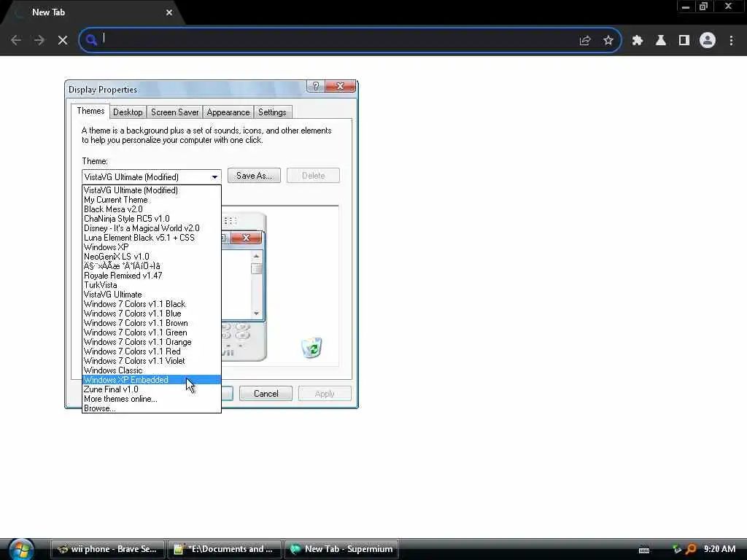The height and width of the screenshot is (560, 747).
Task: Select 'Royale Remixed v1.47' theme
Action: coord(152,276)
